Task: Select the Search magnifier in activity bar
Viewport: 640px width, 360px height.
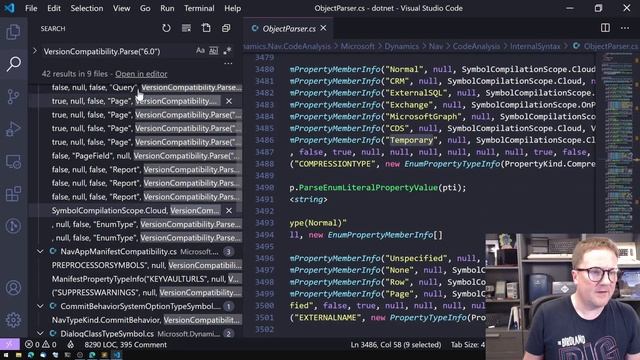Action: pos(13,64)
